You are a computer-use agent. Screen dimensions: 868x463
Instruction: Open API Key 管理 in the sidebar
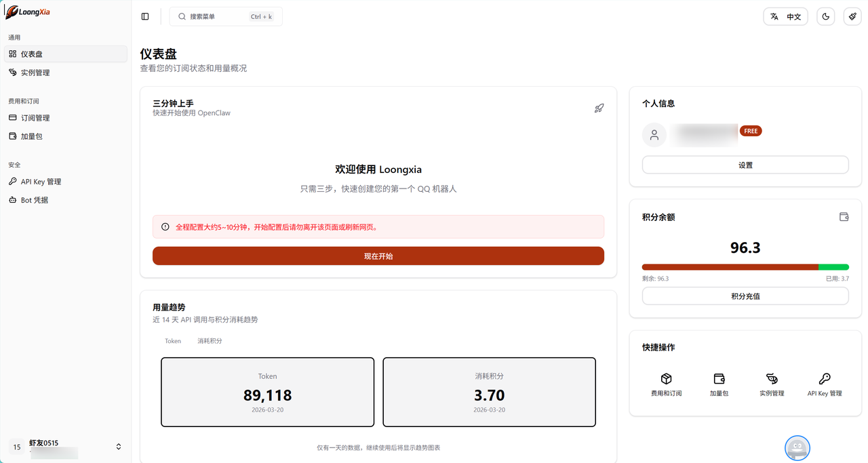tap(66, 182)
